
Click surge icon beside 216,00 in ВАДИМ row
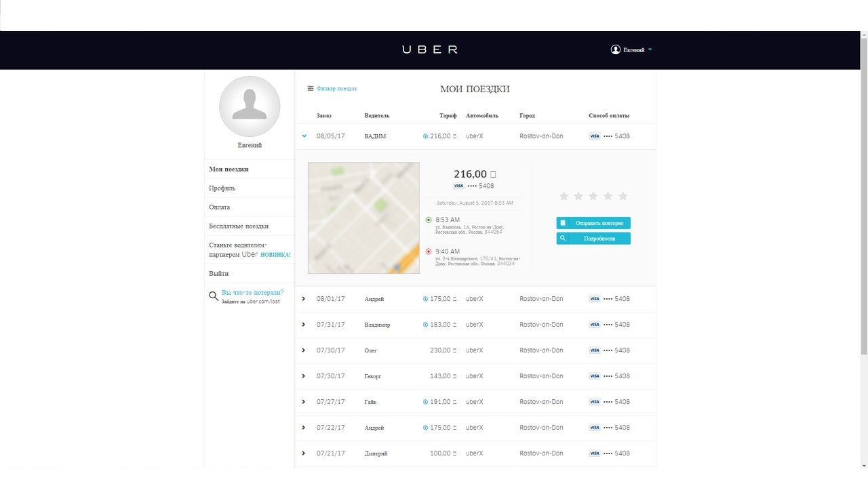(x=425, y=136)
